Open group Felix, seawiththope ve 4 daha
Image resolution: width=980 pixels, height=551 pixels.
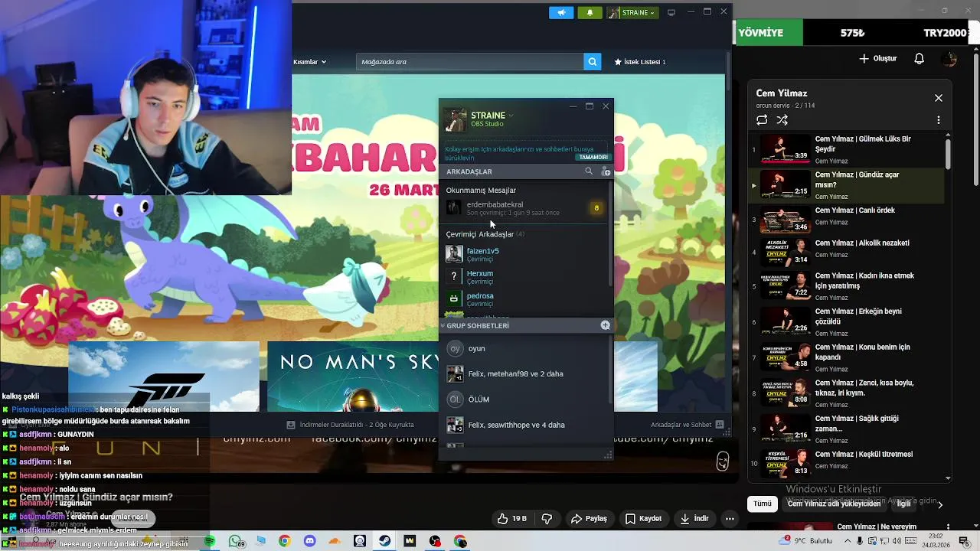[x=525, y=425]
